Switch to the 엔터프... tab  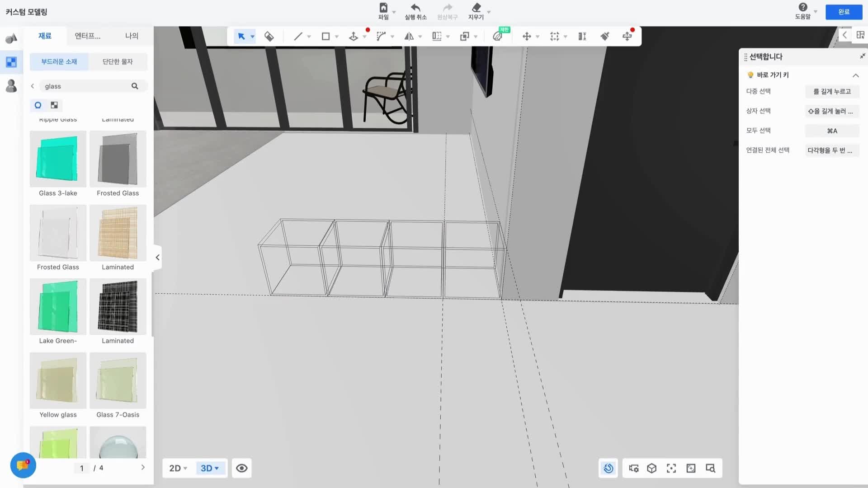click(88, 36)
